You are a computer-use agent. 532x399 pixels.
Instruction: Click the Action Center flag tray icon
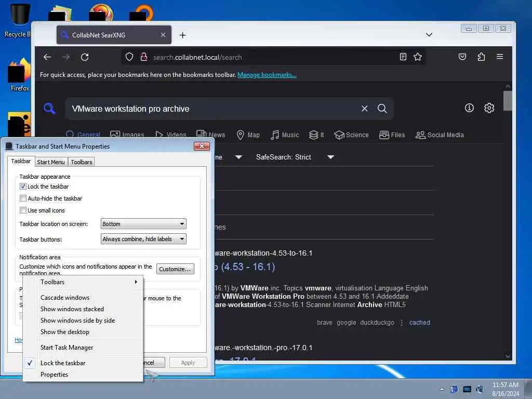454,389
